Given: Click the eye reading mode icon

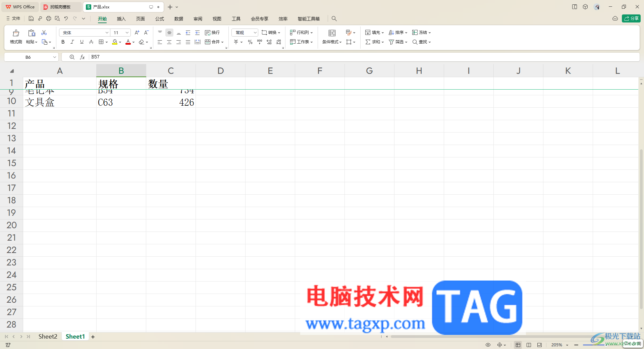Looking at the screenshot, I should pyautogui.click(x=488, y=345).
